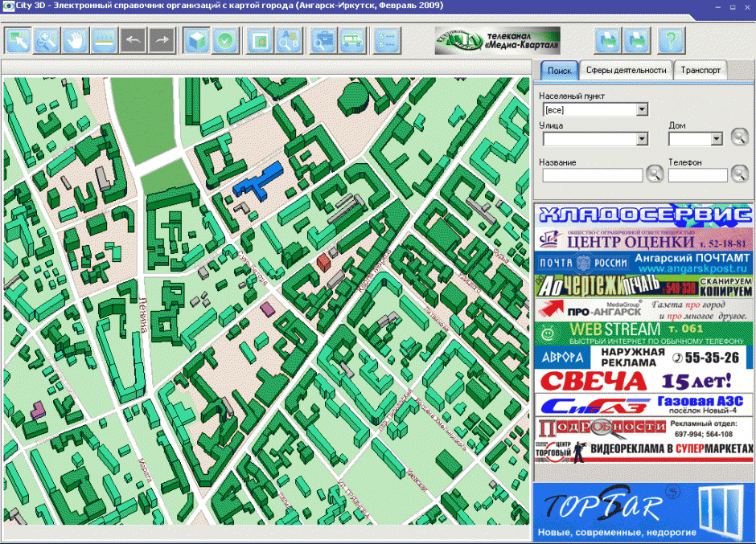The width and height of the screenshot is (756, 544).
Task: Go back to previous map view arrow
Action: [133, 40]
